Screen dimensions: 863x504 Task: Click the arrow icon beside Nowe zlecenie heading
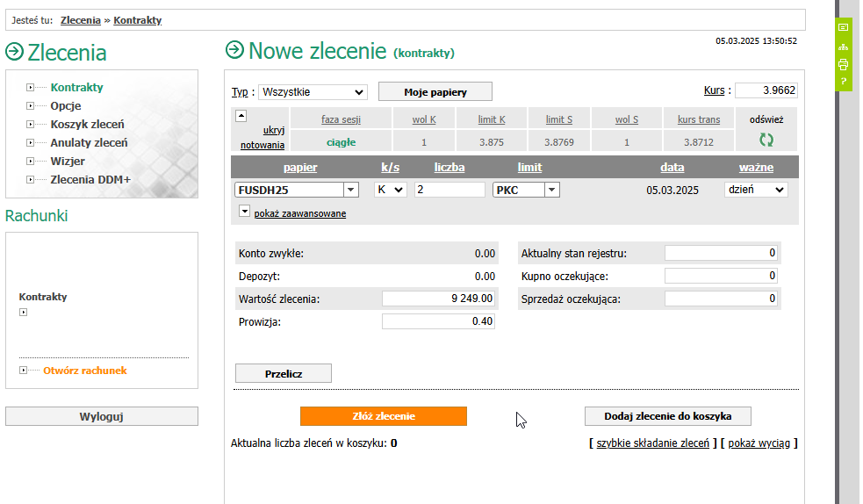[234, 50]
